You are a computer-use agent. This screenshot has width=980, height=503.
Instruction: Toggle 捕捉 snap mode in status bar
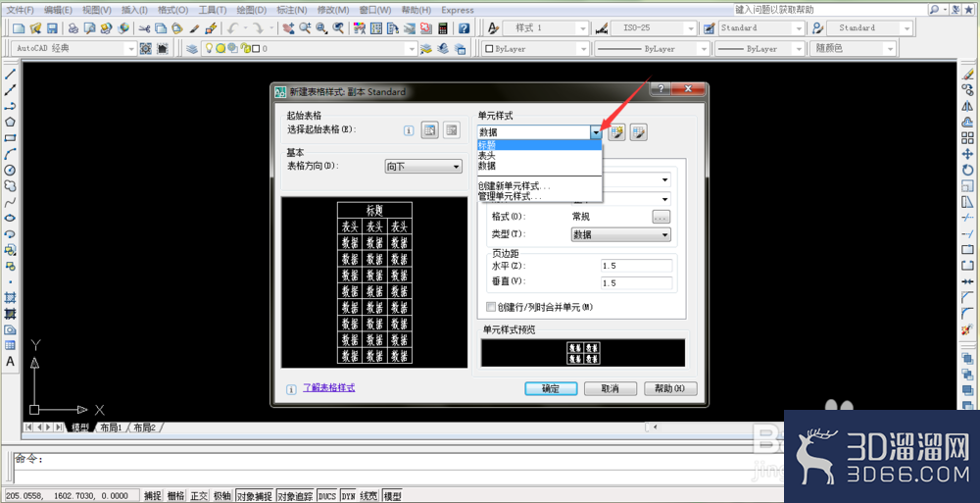(153, 496)
